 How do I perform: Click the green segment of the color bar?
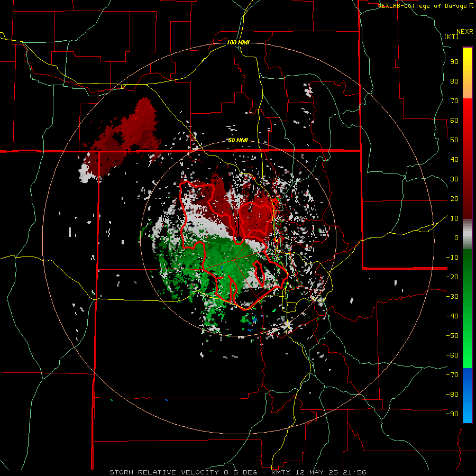click(x=467, y=308)
